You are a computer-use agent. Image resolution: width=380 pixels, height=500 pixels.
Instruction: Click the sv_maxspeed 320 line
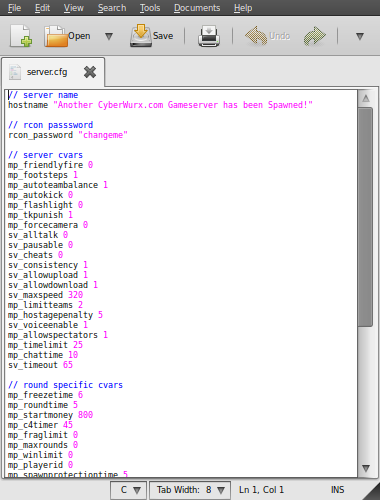(x=45, y=295)
